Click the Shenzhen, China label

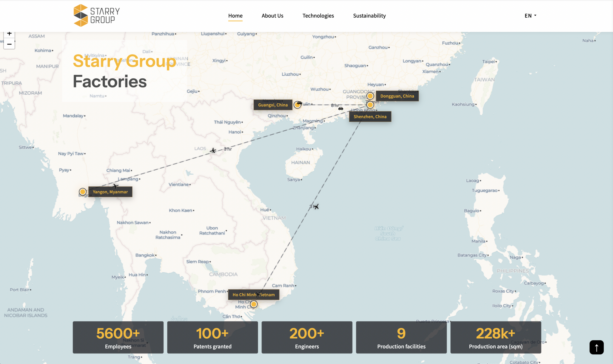[370, 117]
